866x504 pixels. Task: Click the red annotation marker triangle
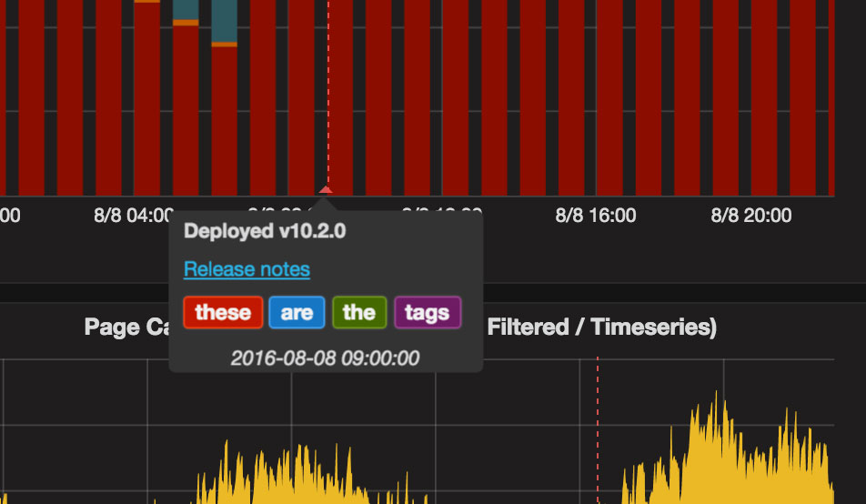tap(326, 189)
